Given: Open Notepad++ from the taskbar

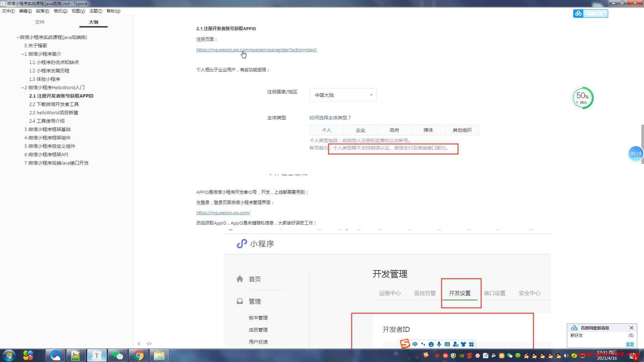Looking at the screenshot, I should pos(76,355).
